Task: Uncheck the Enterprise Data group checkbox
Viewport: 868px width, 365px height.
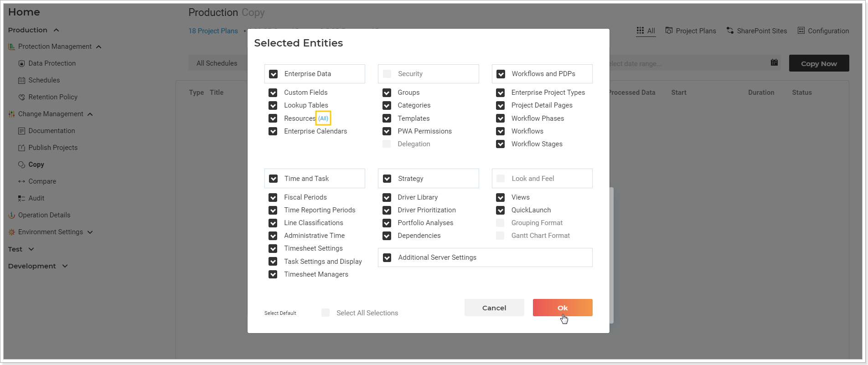Action: click(273, 74)
